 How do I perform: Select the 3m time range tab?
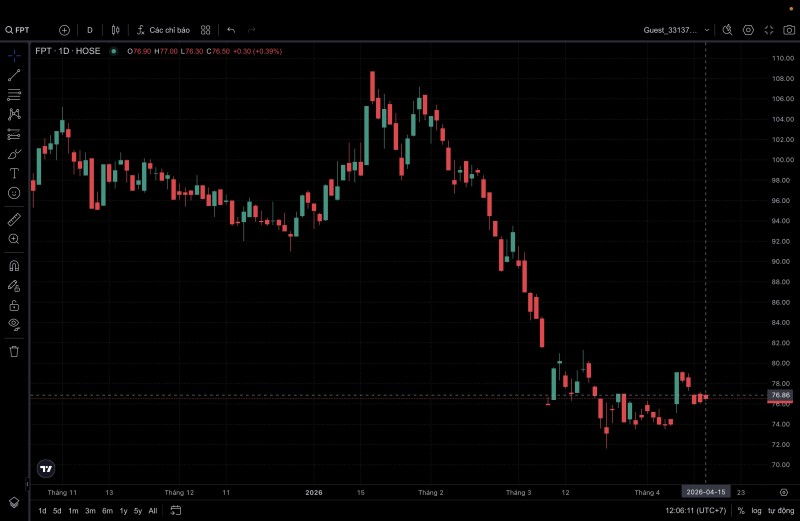click(90, 510)
